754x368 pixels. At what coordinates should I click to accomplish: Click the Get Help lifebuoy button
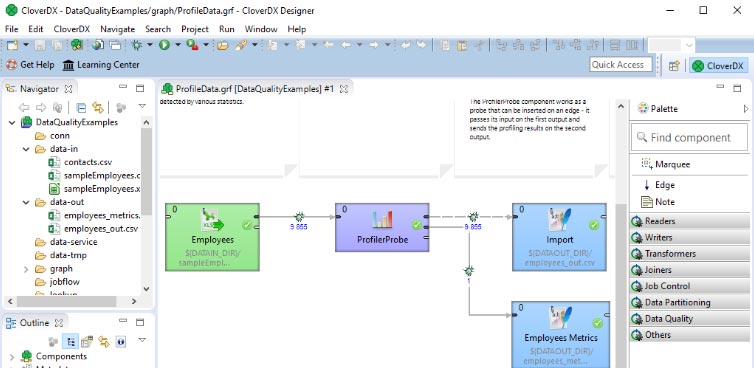pyautogui.click(x=30, y=64)
